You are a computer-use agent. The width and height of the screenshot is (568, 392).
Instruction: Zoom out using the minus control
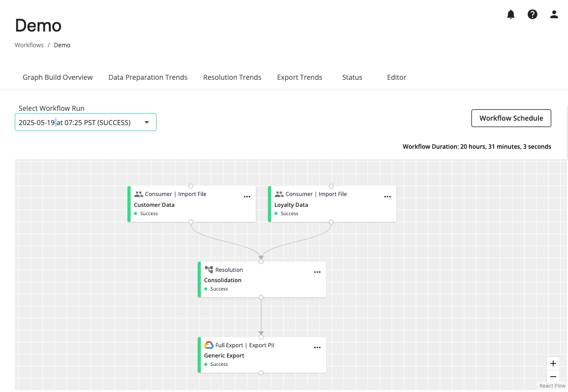(553, 377)
